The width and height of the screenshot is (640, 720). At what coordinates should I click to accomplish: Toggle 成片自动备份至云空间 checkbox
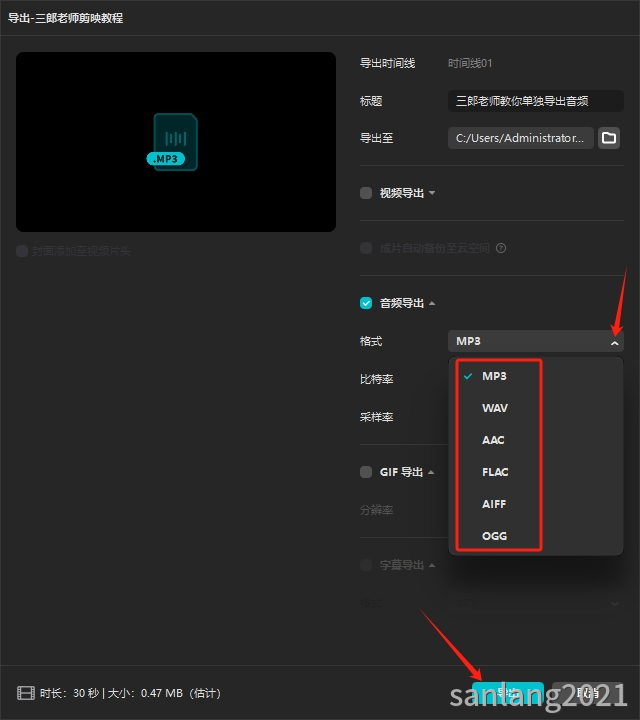pyautogui.click(x=366, y=248)
